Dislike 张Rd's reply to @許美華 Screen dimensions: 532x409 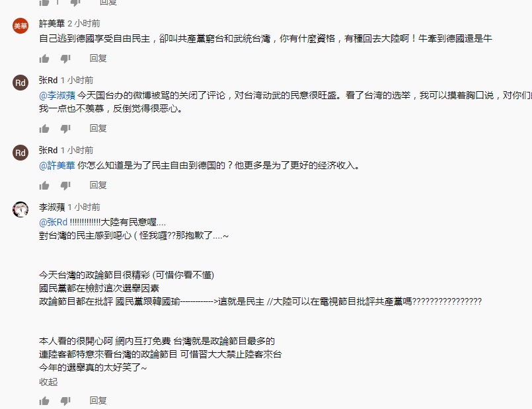click(65, 185)
